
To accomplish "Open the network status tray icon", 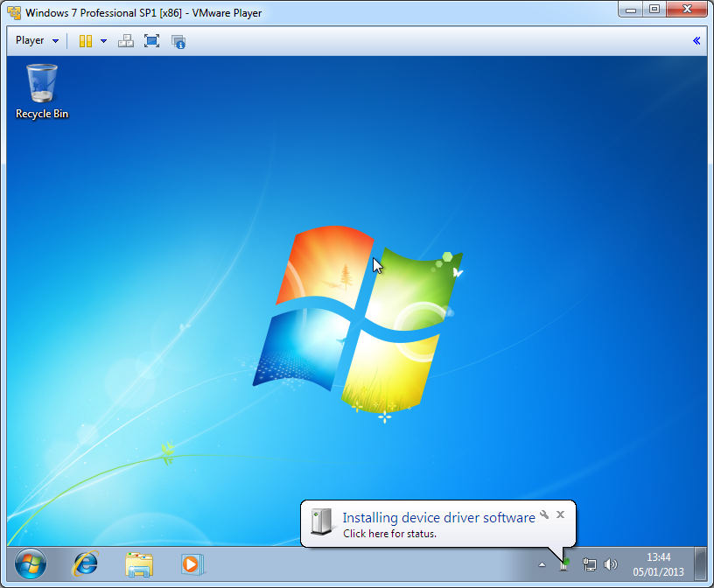I will coord(590,565).
